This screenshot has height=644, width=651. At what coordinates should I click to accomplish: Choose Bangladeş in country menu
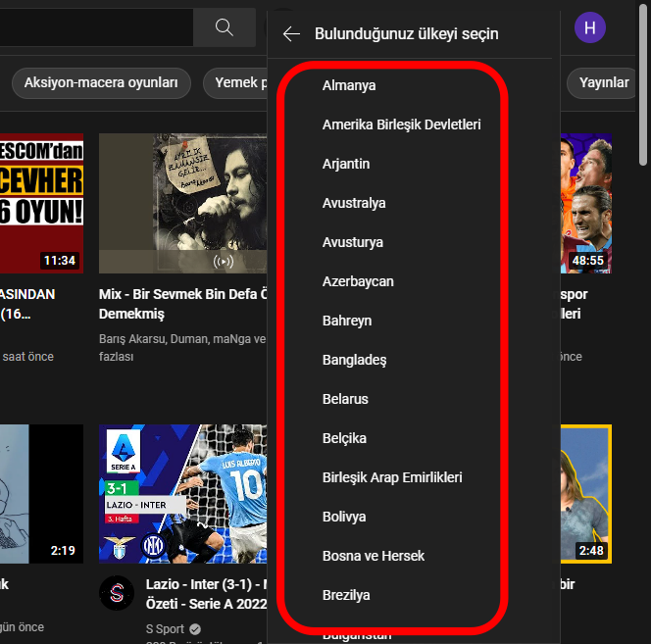tap(354, 360)
